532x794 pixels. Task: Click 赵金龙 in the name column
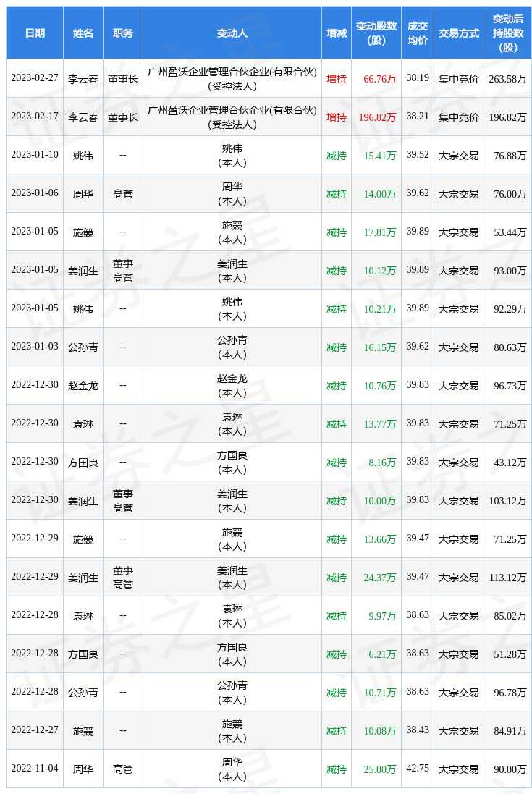[83, 386]
